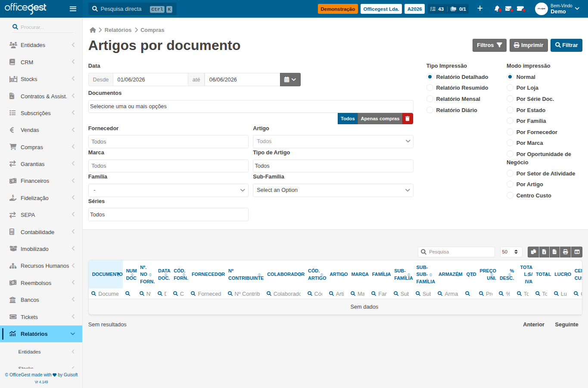Open the Imobilizado menu in the sidebar
The width and height of the screenshot is (588, 388).
[41, 249]
